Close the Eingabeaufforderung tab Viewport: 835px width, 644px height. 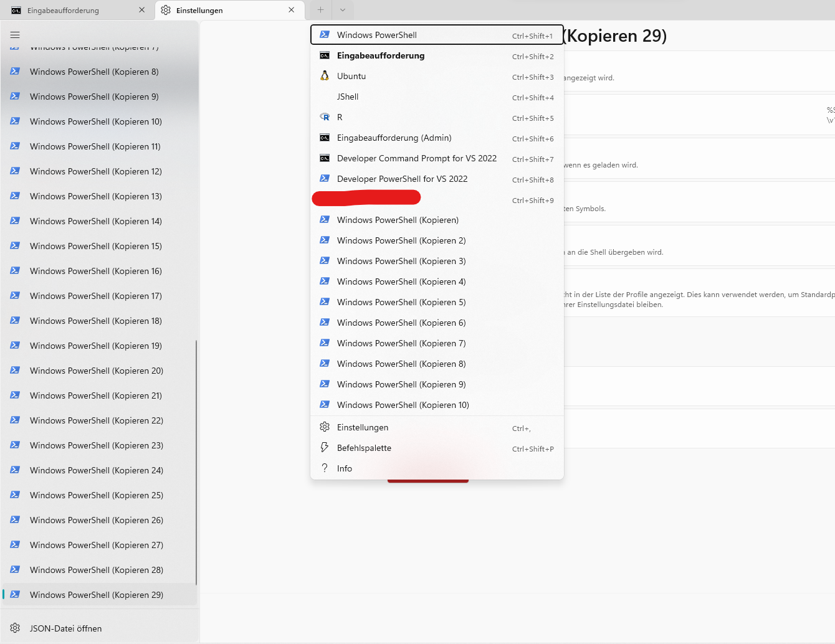(141, 10)
